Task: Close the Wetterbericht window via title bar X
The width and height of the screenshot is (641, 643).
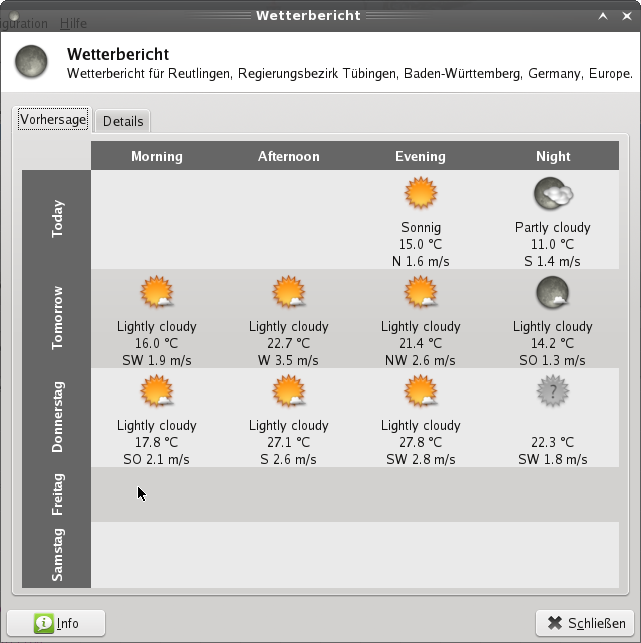Action: click(626, 15)
